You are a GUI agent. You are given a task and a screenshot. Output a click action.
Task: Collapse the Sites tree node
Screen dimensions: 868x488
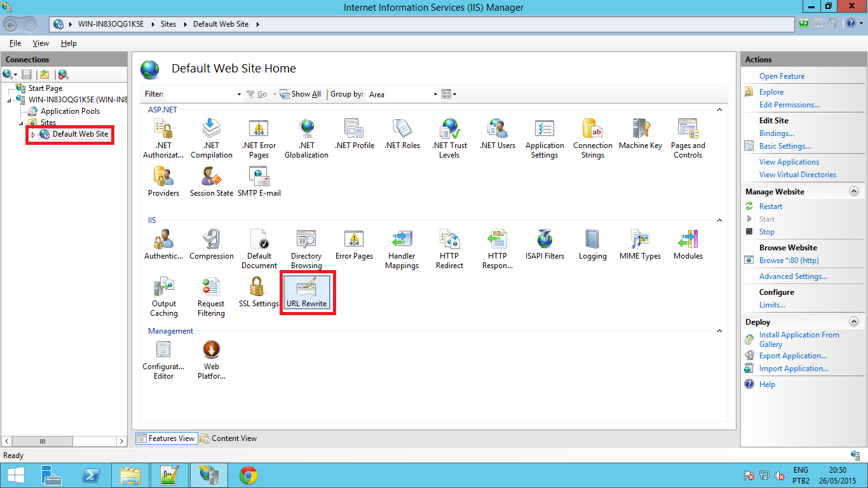click(x=21, y=123)
